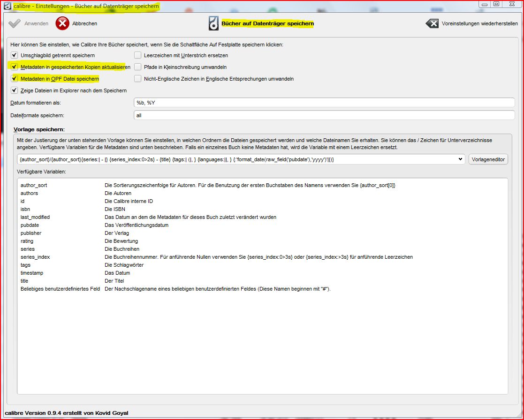Click the calibre icon in the title bar
This screenshot has width=524, height=420.
point(8,6)
